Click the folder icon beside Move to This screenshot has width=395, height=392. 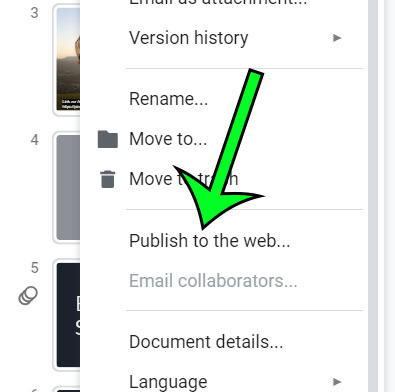pos(108,139)
